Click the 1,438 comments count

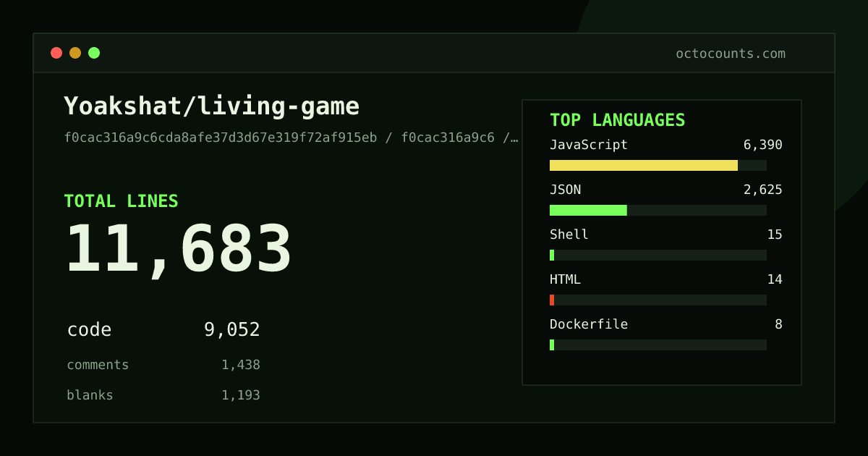[x=241, y=365]
